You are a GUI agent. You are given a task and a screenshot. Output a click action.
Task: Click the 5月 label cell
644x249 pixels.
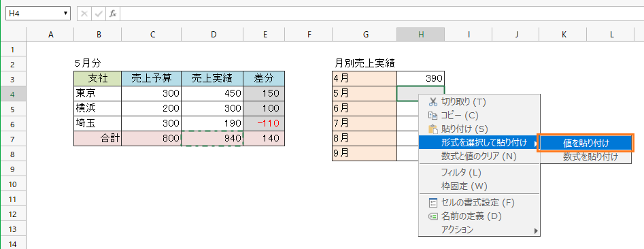coord(365,94)
